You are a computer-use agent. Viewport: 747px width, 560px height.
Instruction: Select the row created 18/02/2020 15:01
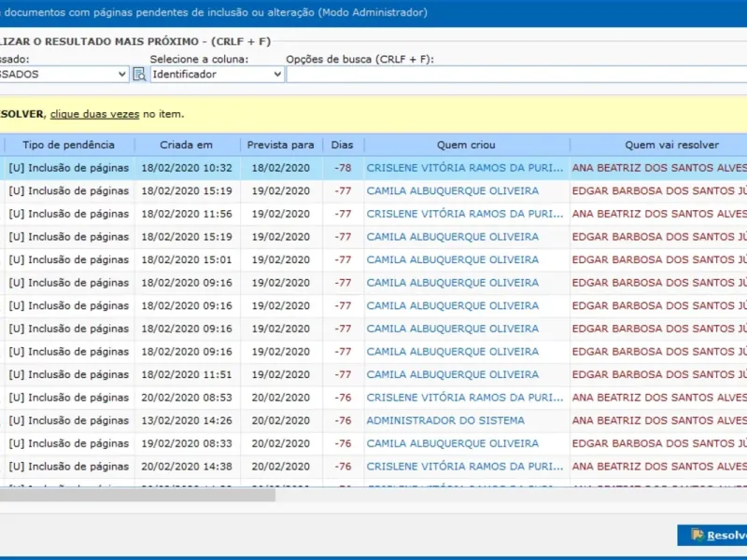tap(186, 259)
